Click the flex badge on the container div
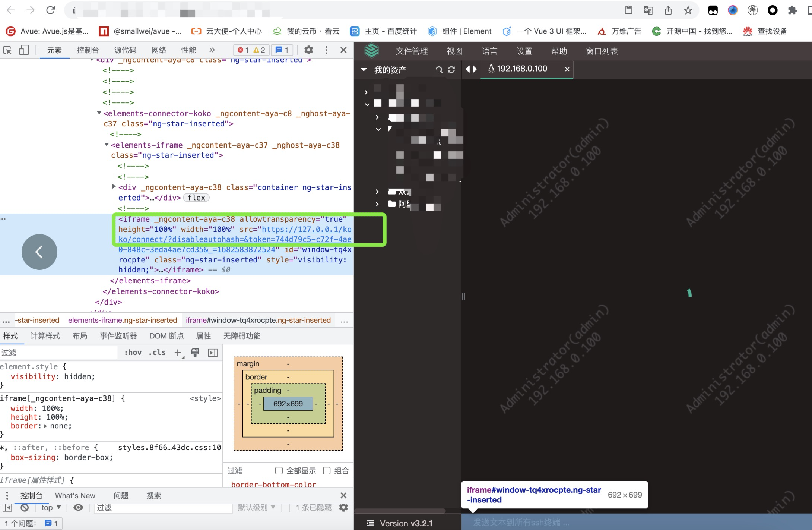This screenshot has width=812, height=530. 196,198
